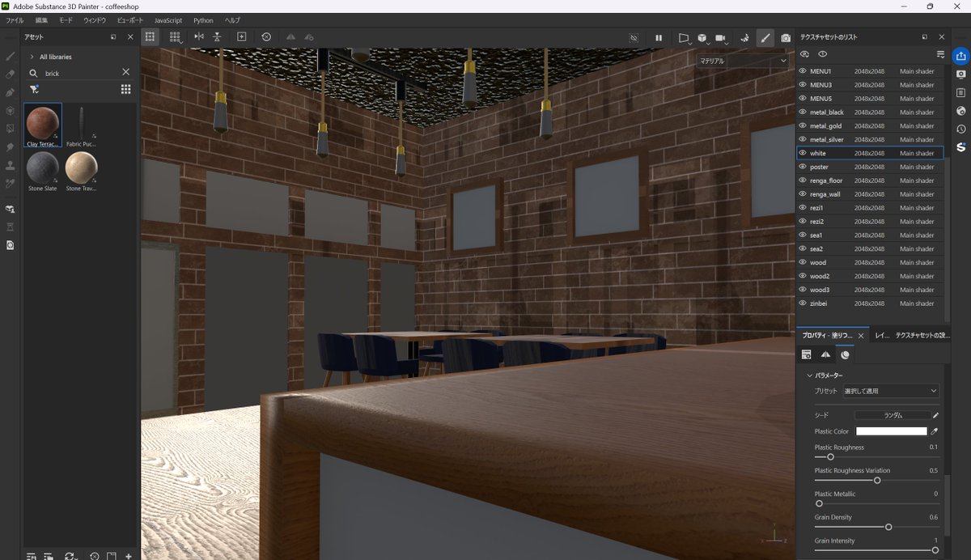Select the Eraser tool in left toolbar

tap(10, 74)
